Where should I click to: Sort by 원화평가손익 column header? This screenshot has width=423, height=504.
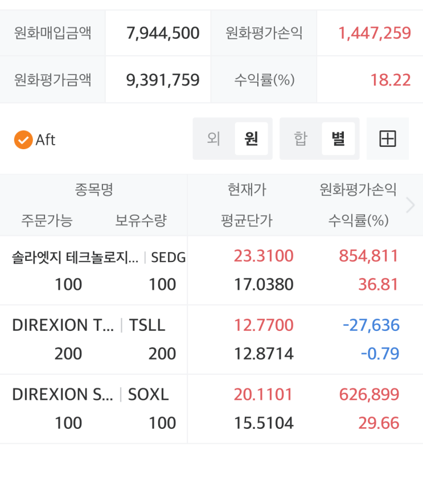point(358,190)
